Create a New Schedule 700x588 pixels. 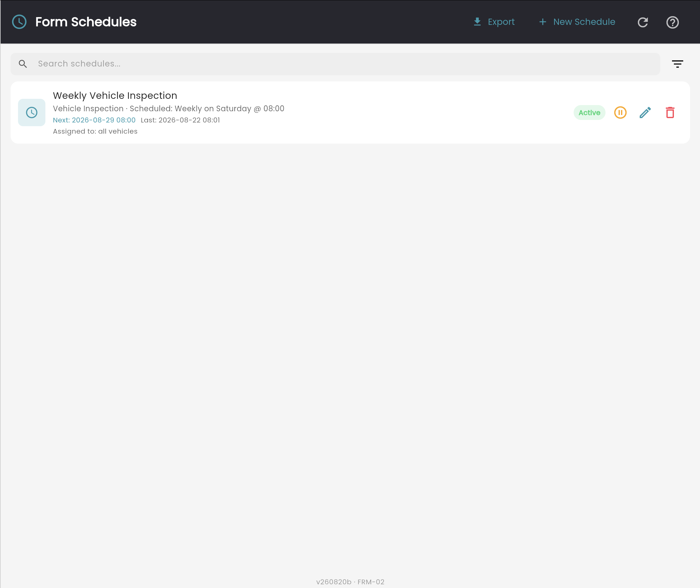click(x=577, y=22)
